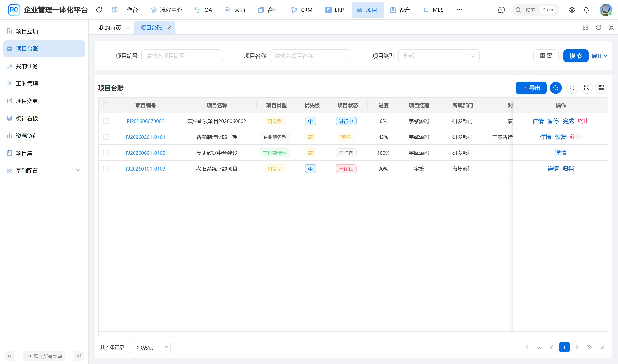Click 完成 for 软件研发项目2026060602
The height and width of the screenshot is (364, 618).
click(568, 121)
